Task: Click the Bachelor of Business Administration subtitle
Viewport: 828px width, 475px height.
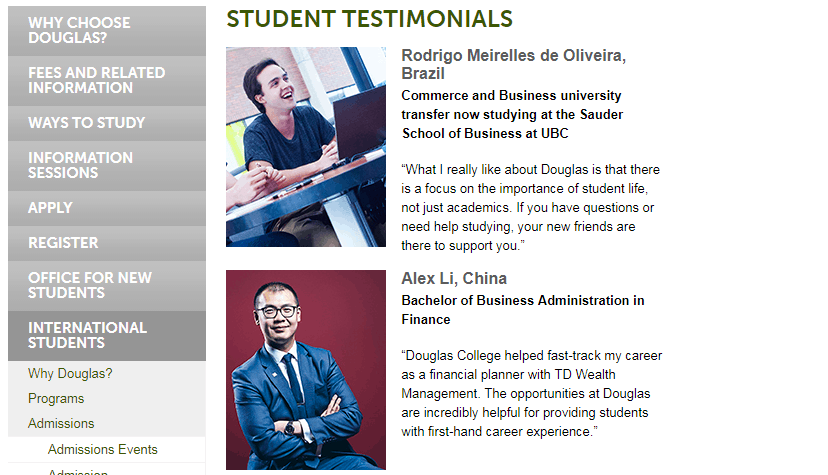Action: 522,310
